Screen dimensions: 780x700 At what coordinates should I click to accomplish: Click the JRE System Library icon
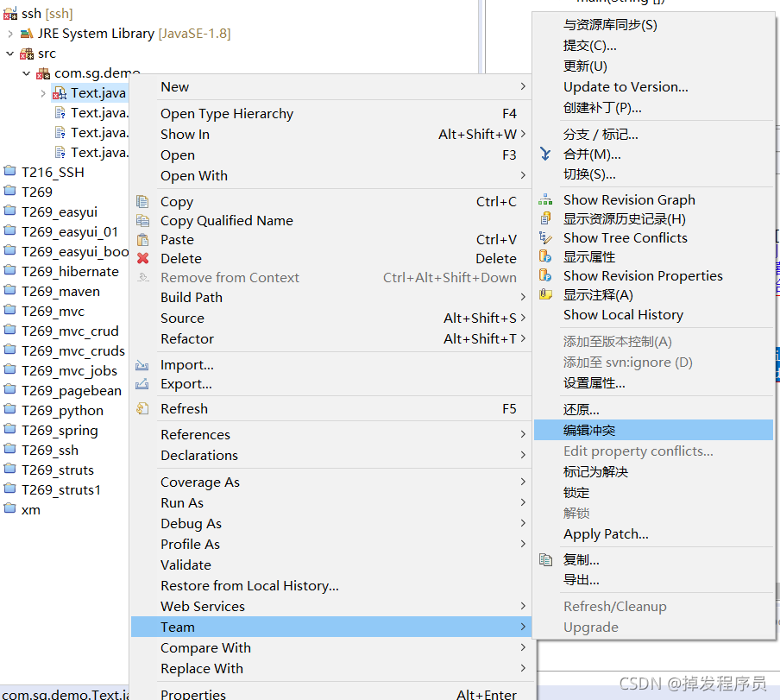[x=27, y=34]
